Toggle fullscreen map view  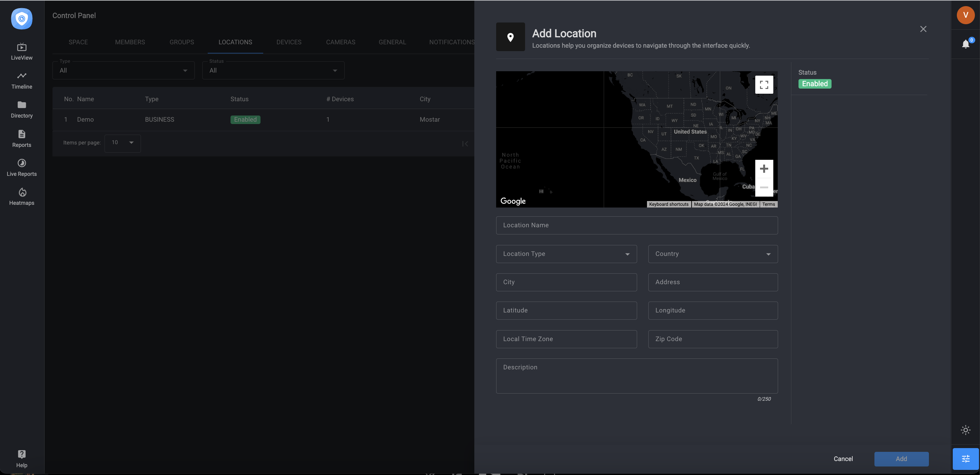pyautogui.click(x=764, y=85)
